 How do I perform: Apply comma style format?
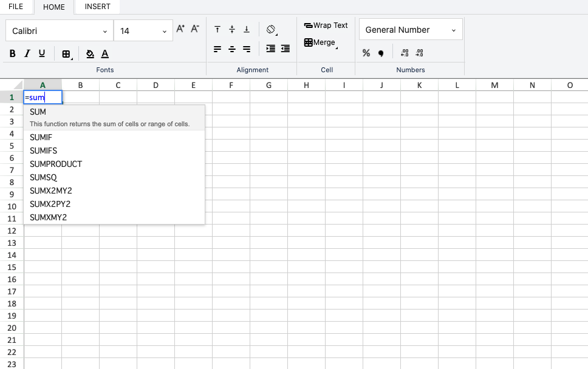pyautogui.click(x=381, y=53)
